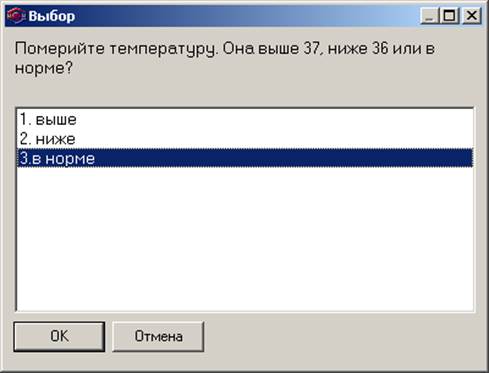Viewport: 489px width, 373px height.
Task: Click the blank title bar gradient area
Action: (247, 16)
